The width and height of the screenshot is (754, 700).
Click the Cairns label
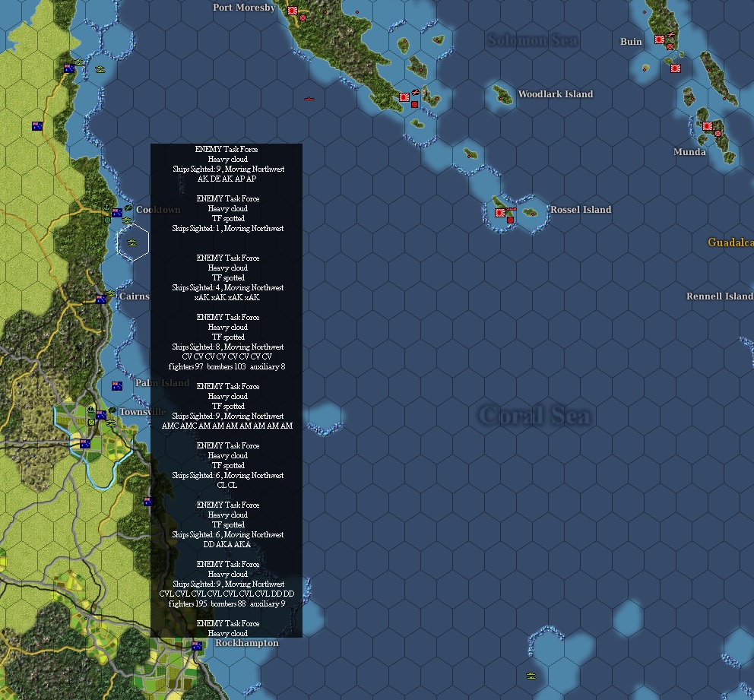click(x=135, y=296)
